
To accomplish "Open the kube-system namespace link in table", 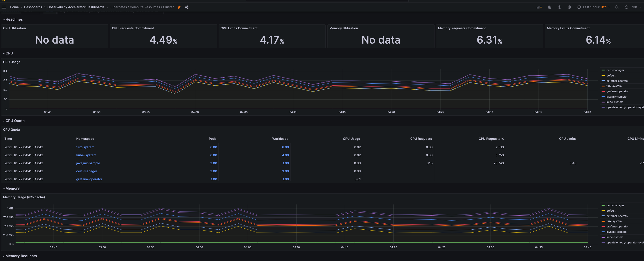I will point(86,155).
